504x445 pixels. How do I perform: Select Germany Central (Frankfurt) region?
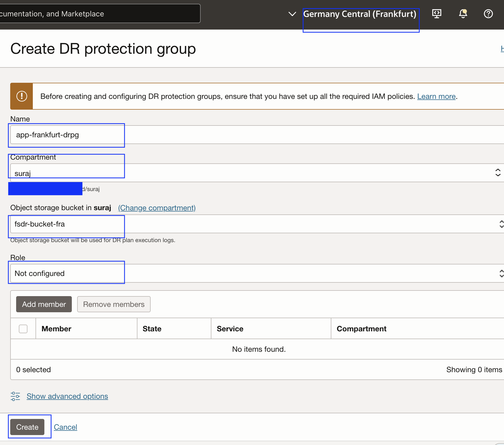pos(360,14)
